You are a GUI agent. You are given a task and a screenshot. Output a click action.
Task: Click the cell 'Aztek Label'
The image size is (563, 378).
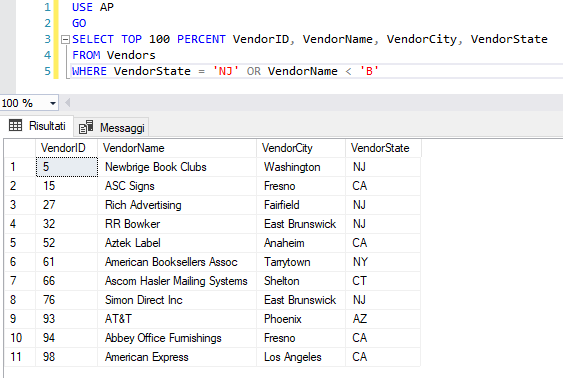click(x=177, y=243)
